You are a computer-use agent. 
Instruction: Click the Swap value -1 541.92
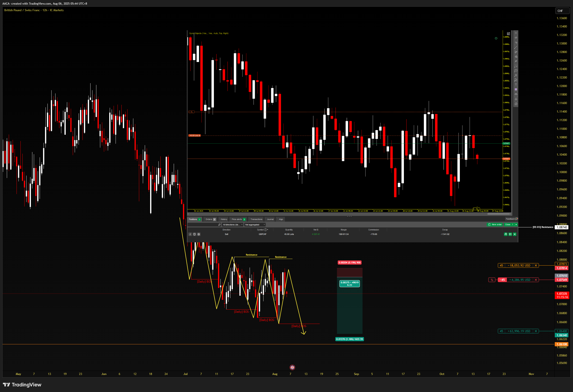(x=445, y=234)
